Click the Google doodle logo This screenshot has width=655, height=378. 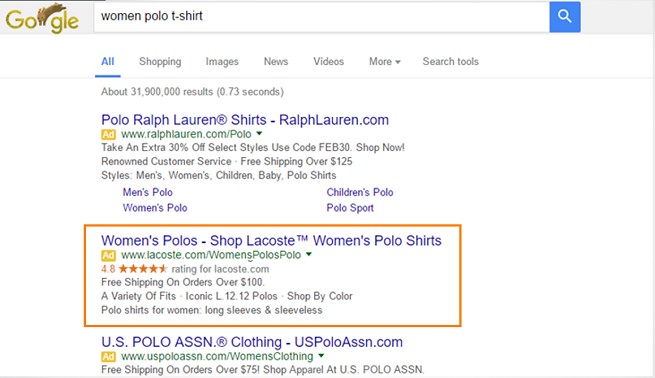point(42,18)
